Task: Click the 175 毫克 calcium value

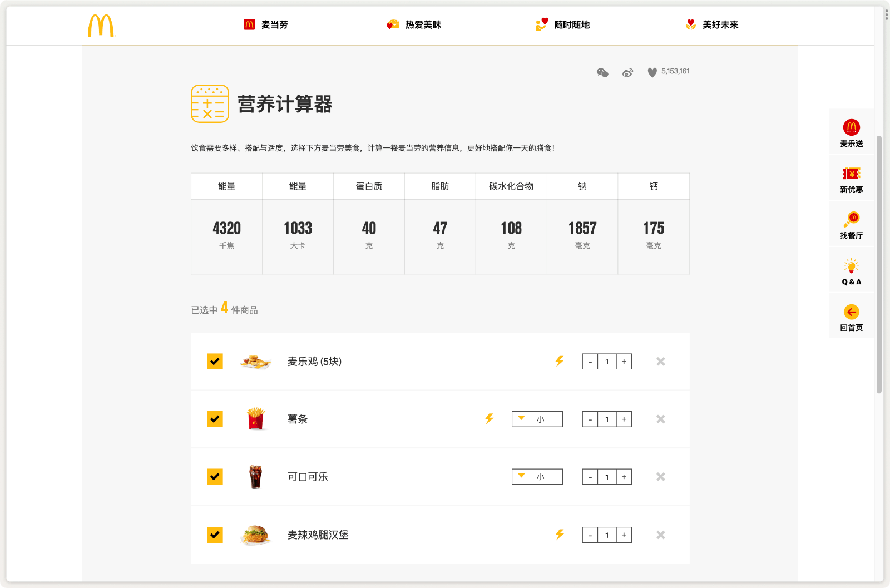Action: click(x=654, y=235)
